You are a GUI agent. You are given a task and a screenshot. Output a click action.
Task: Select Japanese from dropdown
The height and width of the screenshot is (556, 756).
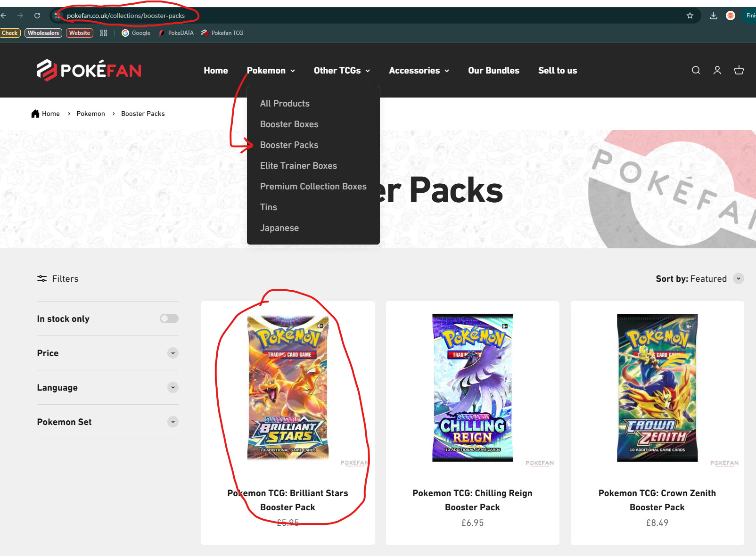pyautogui.click(x=279, y=228)
